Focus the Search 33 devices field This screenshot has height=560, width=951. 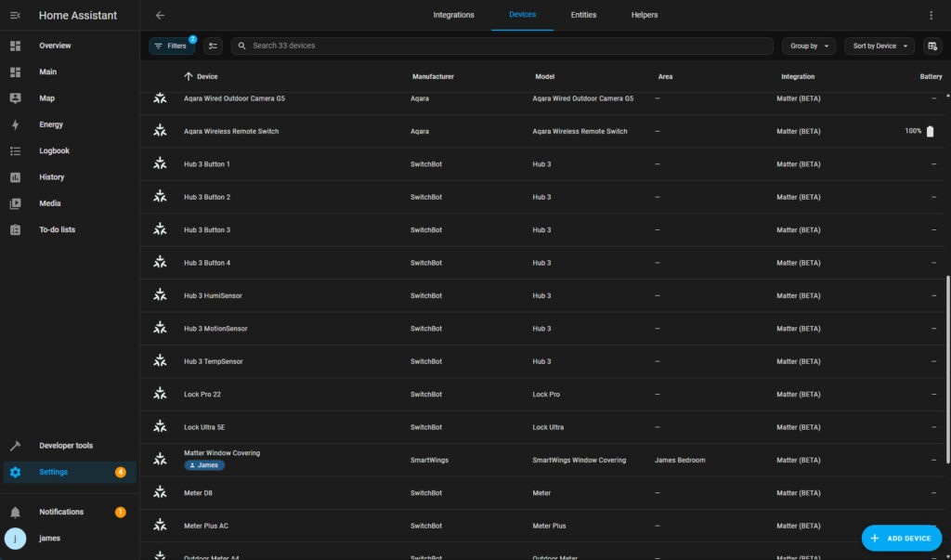point(502,46)
